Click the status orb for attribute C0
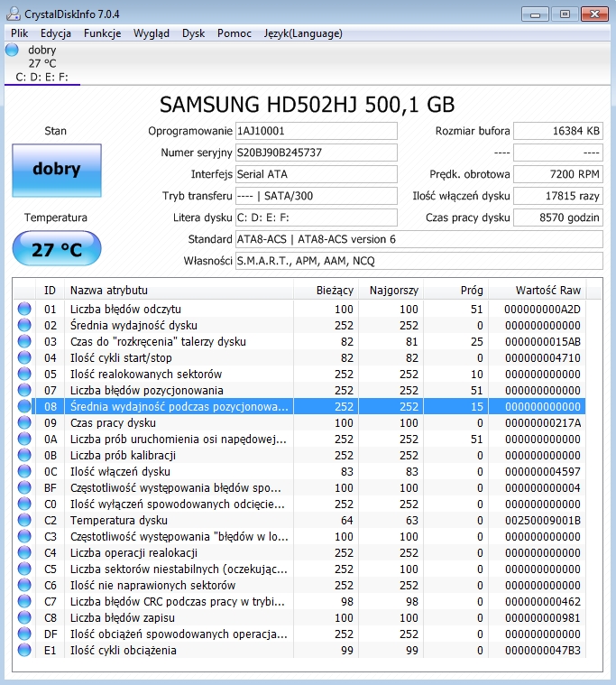616x685 pixels. (x=24, y=504)
